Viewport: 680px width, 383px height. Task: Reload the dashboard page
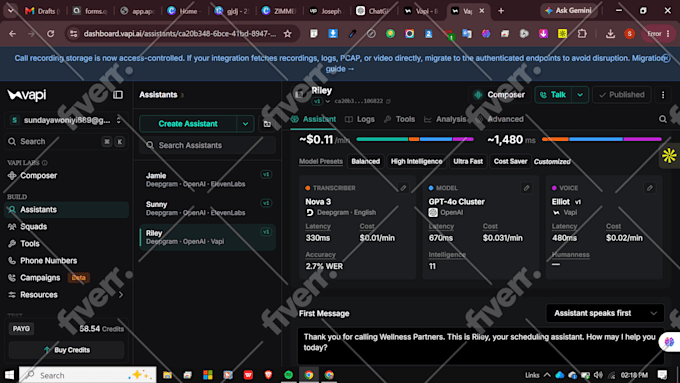[51, 33]
